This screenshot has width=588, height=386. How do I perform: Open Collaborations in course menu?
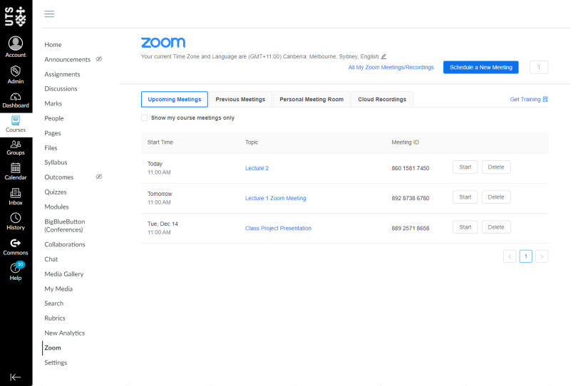pos(65,244)
